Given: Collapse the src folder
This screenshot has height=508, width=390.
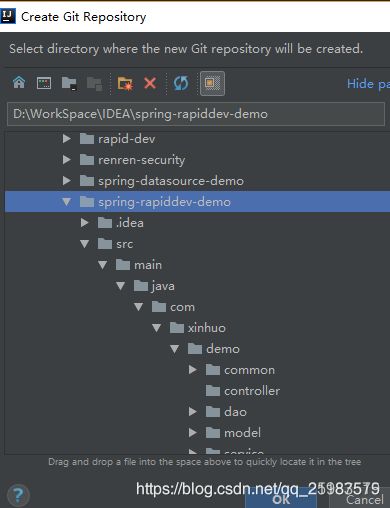Looking at the screenshot, I should (x=85, y=244).
